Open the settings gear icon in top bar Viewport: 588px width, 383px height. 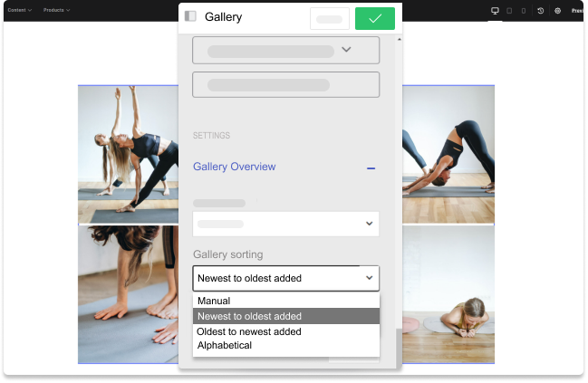(x=557, y=11)
